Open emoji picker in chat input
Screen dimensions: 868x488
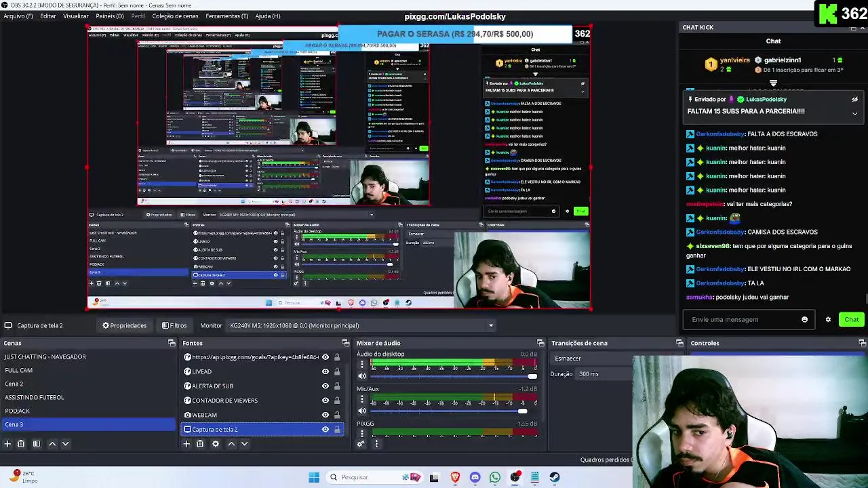point(804,320)
